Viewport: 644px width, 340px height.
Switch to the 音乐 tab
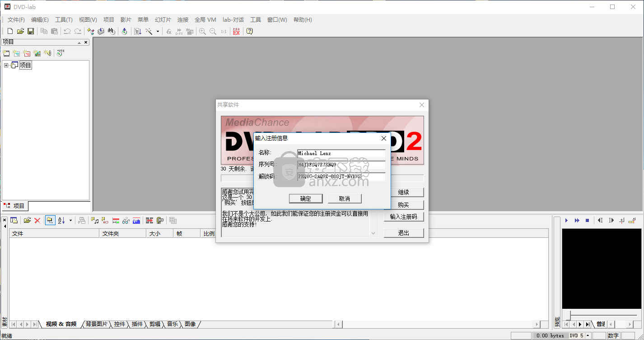[x=173, y=324]
